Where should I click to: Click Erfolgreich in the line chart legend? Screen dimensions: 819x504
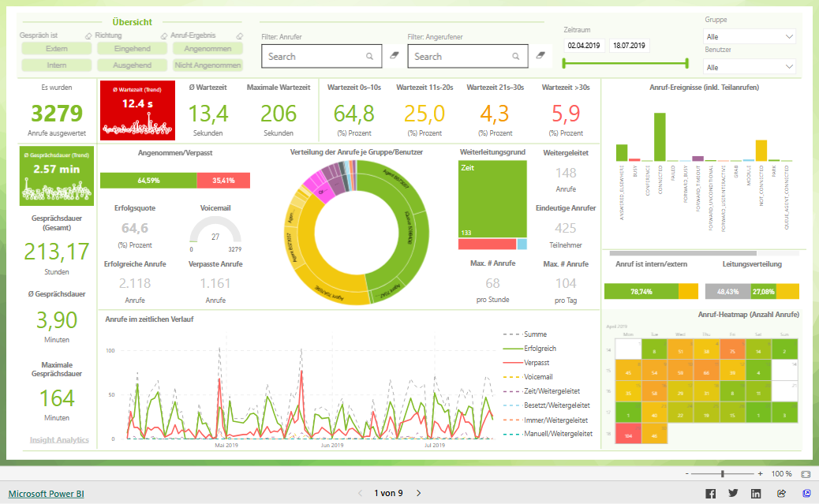[x=529, y=349]
